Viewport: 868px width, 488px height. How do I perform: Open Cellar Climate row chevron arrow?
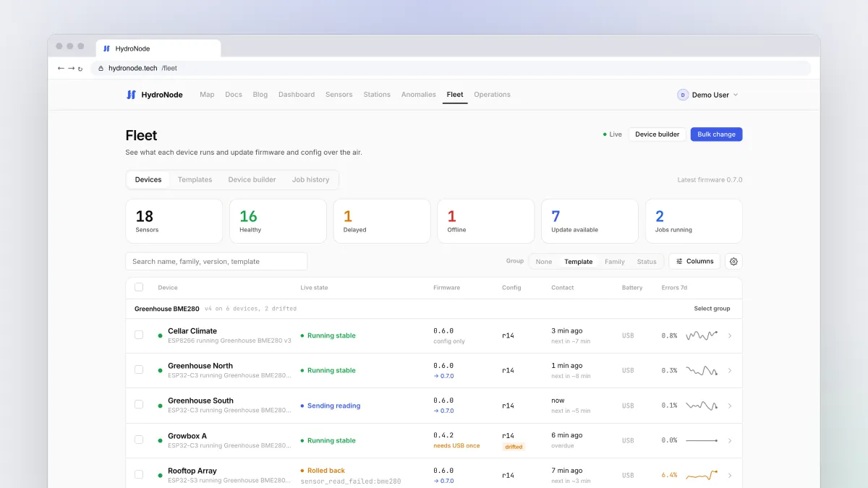(x=729, y=335)
